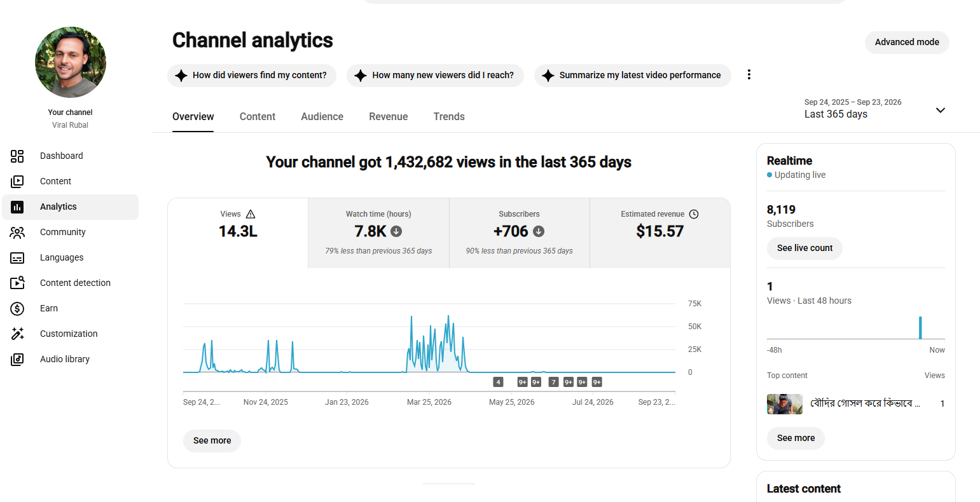Click See more below the views chart

click(x=212, y=441)
